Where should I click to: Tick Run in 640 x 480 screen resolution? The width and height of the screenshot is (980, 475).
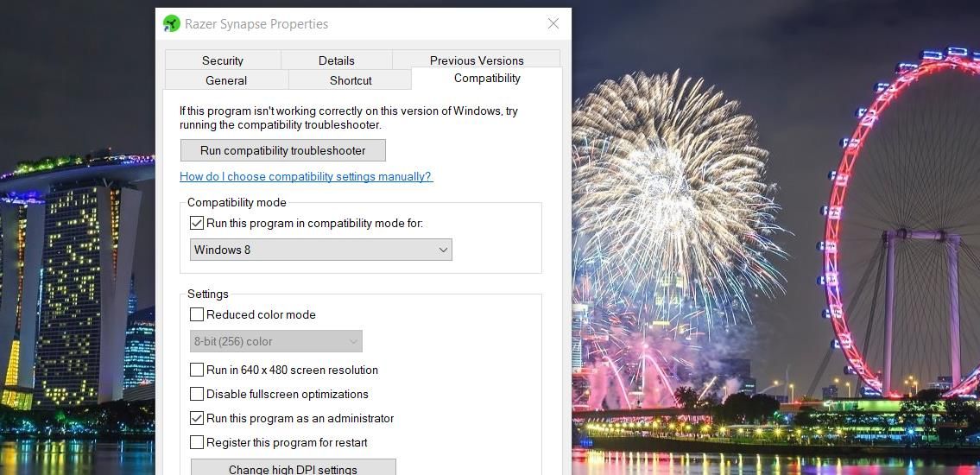point(197,370)
